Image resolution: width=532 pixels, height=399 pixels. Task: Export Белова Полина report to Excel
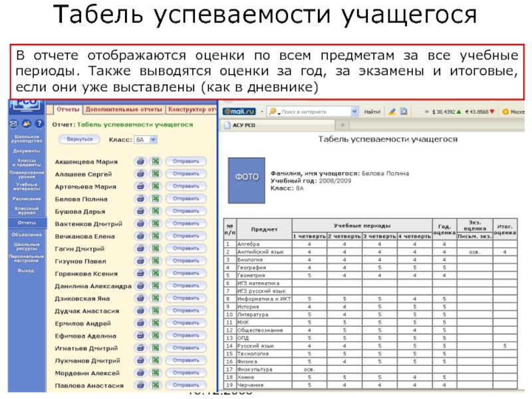[x=154, y=199]
